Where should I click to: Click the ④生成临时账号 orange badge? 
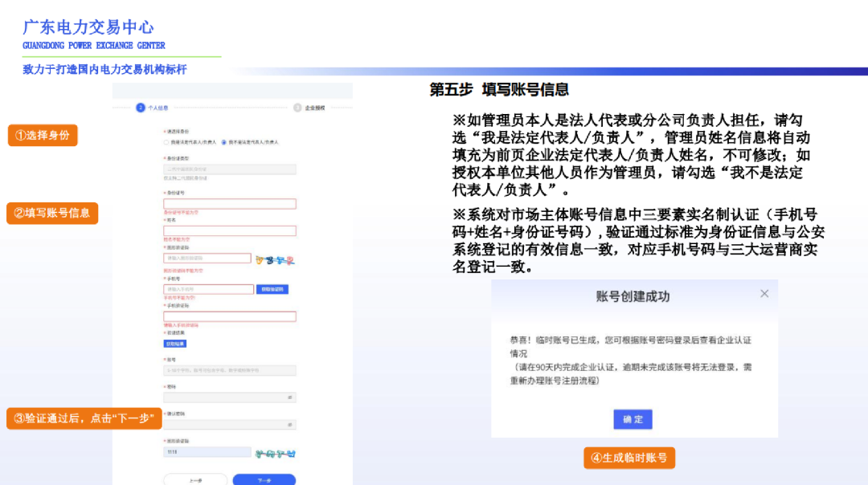629,458
